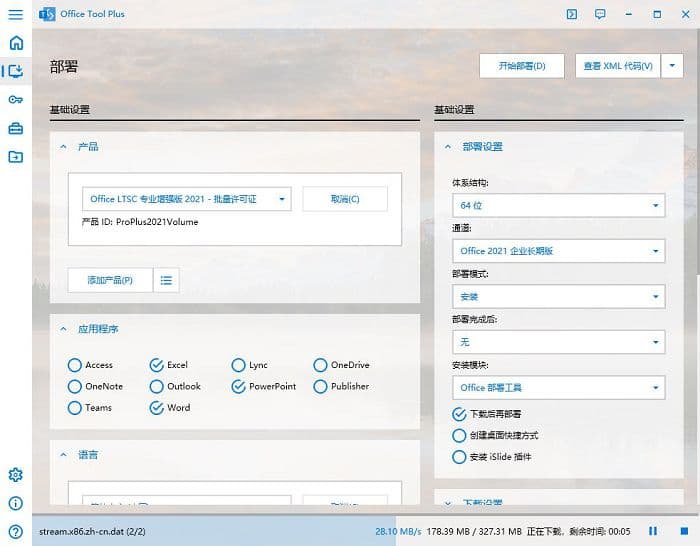Click 开始部署(D) button
The width and height of the screenshot is (700, 546).
click(522, 66)
